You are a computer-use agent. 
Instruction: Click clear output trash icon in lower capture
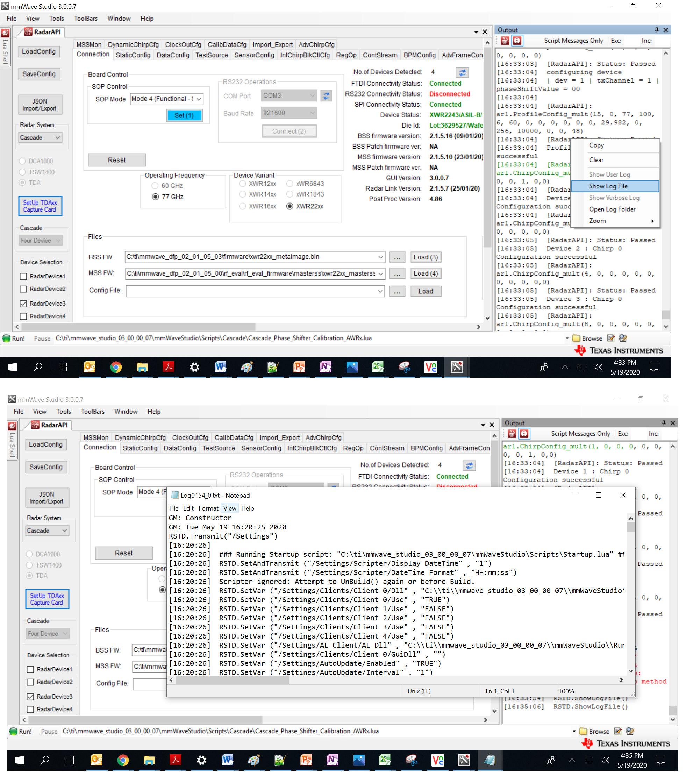pyautogui.click(x=512, y=434)
